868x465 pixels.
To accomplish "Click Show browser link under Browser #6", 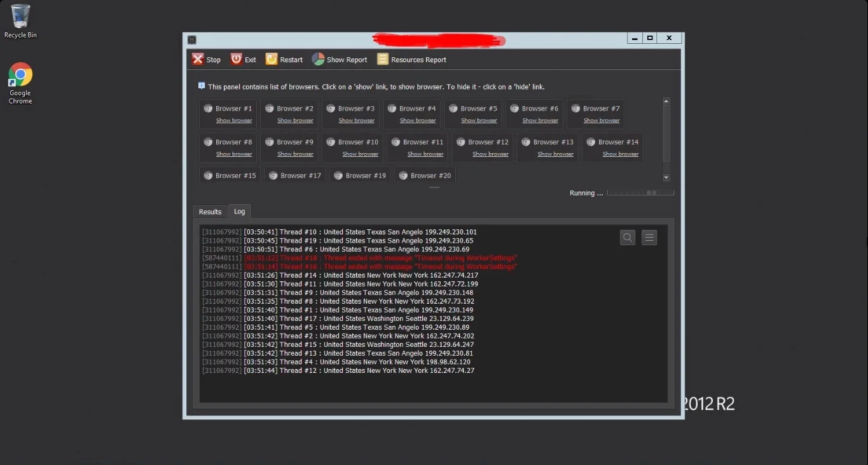I will tap(541, 121).
